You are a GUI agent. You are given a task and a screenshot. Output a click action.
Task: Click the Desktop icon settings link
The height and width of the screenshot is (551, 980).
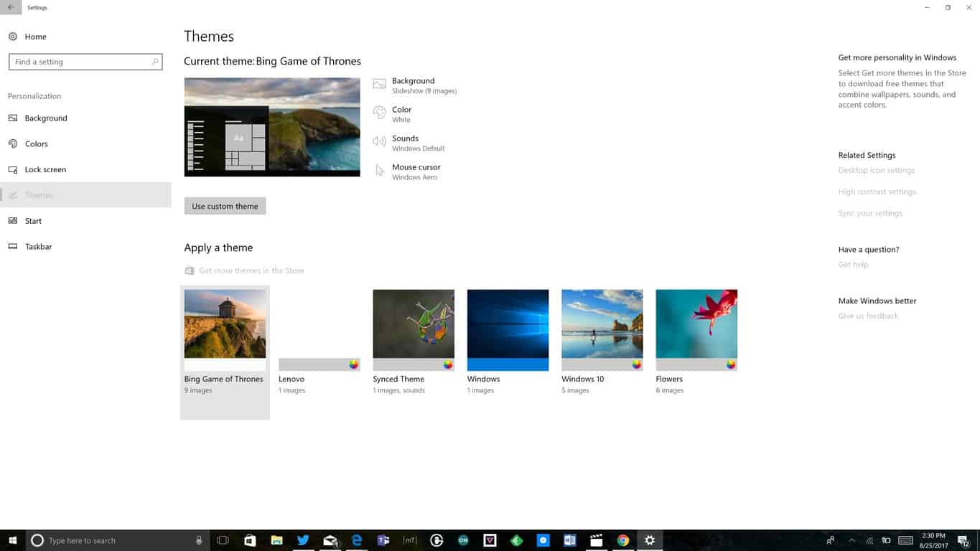[x=876, y=171]
